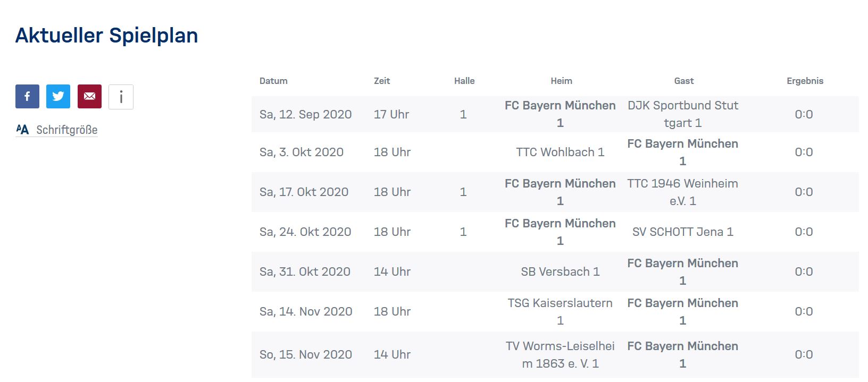Share the schedule on Twitter
The image size is (868, 382).
[x=58, y=97]
